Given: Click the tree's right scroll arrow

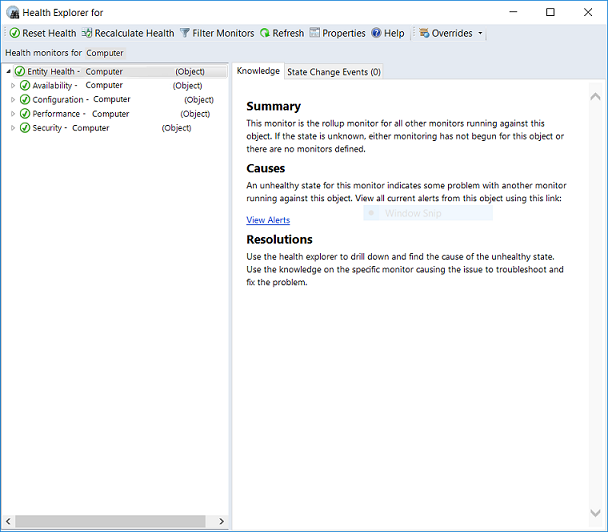Looking at the screenshot, I should tap(221, 521).
